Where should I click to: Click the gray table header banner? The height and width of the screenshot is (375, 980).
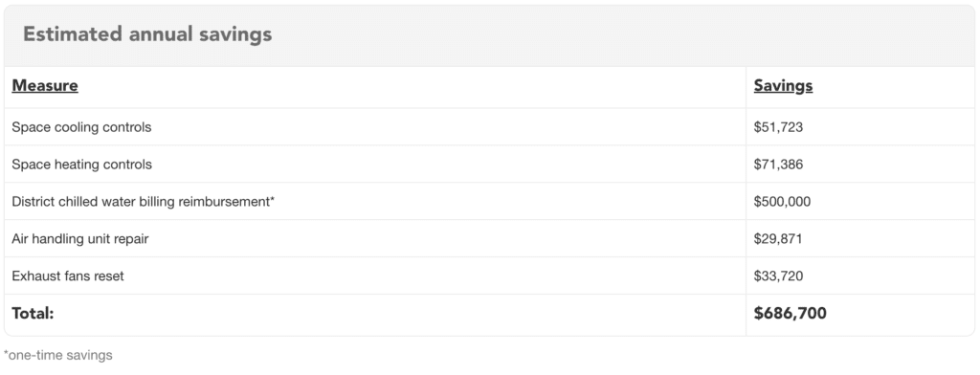489,35
